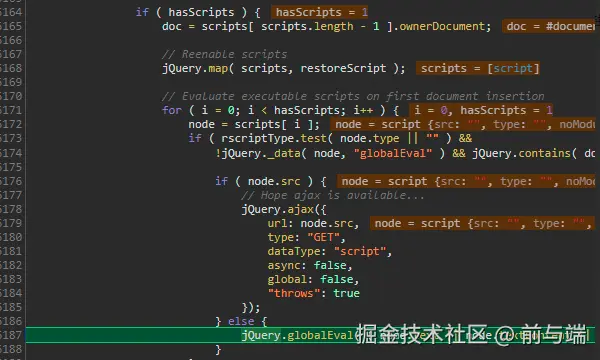
Task: Click the comment '// Hope ajax is available...'
Action: point(333,195)
